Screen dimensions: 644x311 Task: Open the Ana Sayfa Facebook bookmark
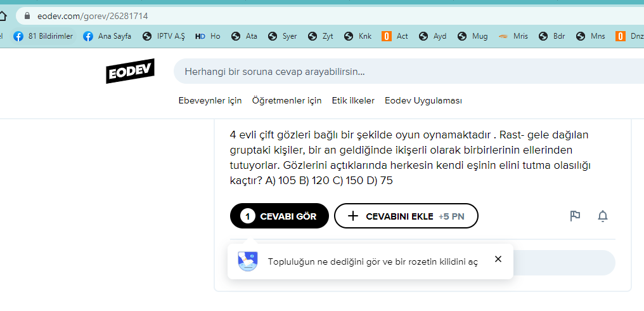coord(107,36)
